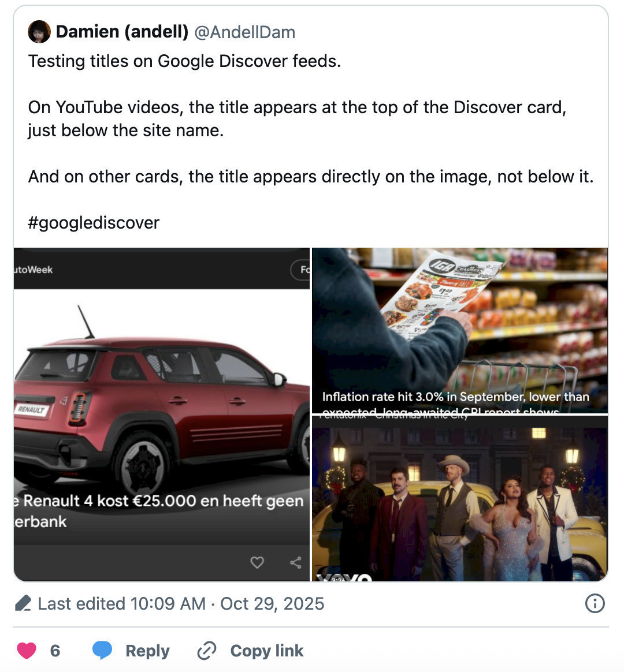Open the #googlediscover hashtag
The width and height of the screenshot is (624, 672).
coord(94,223)
